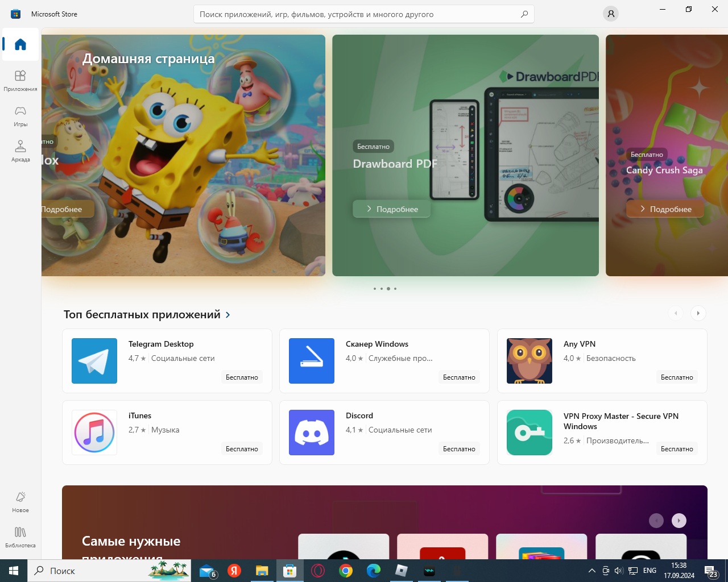Open notification center icon
728x582 pixels.
click(711, 571)
